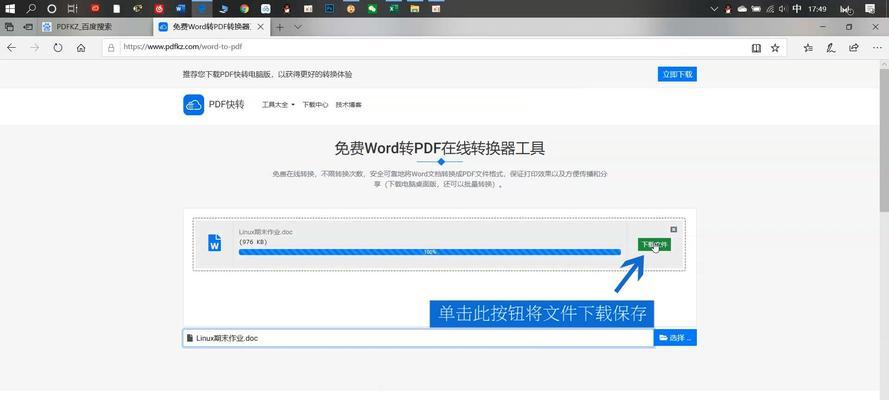This screenshot has width=889, height=400.
Task: Show tab previews chevron
Action: pos(298,27)
